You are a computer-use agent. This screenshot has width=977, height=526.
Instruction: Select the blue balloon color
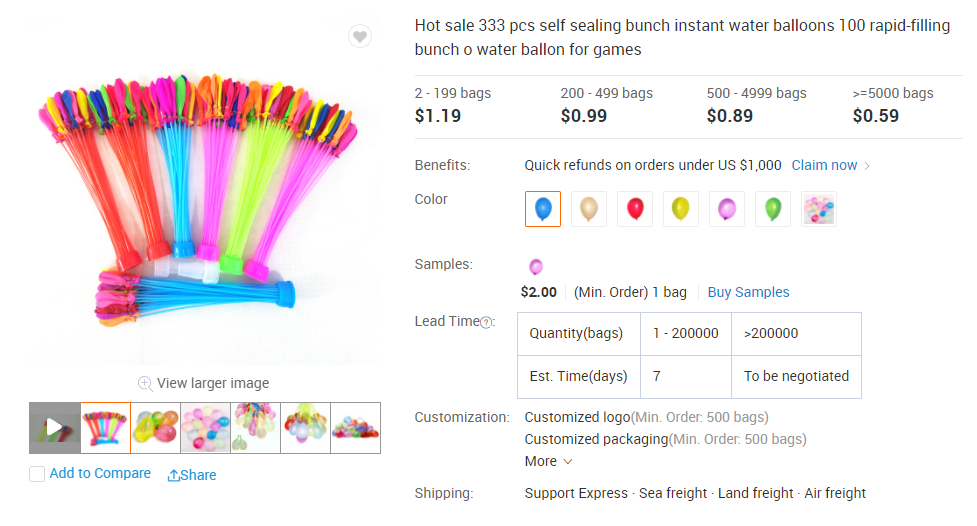tap(543, 209)
